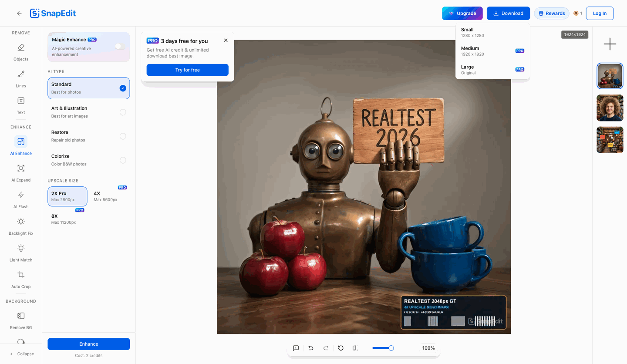Redo the edit
The width and height of the screenshot is (627, 364).
[326, 348]
